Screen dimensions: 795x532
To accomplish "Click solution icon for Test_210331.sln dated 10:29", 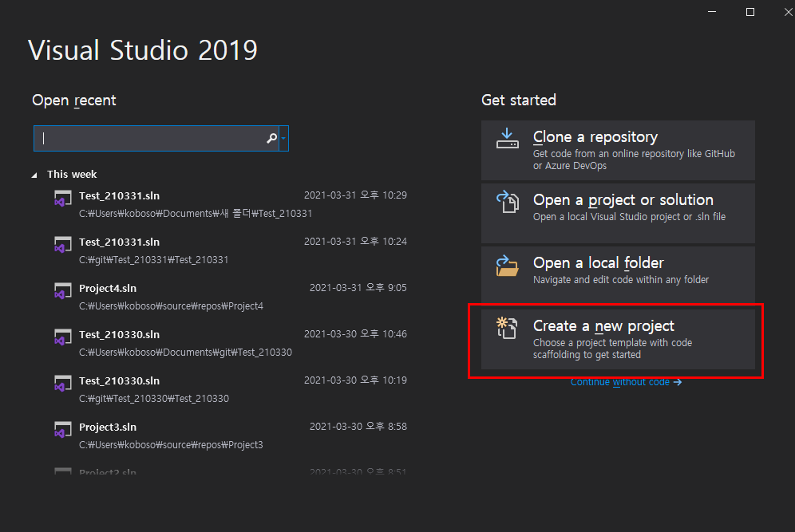I will pos(63,198).
